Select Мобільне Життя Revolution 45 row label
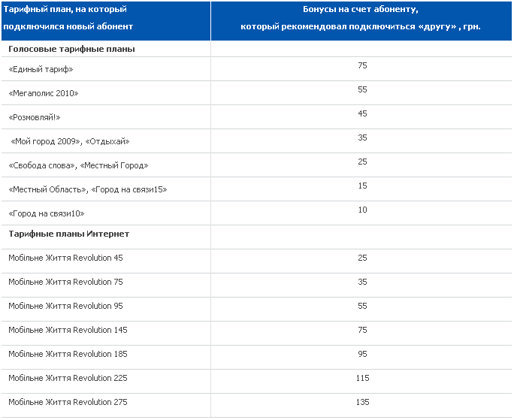 click(65, 258)
